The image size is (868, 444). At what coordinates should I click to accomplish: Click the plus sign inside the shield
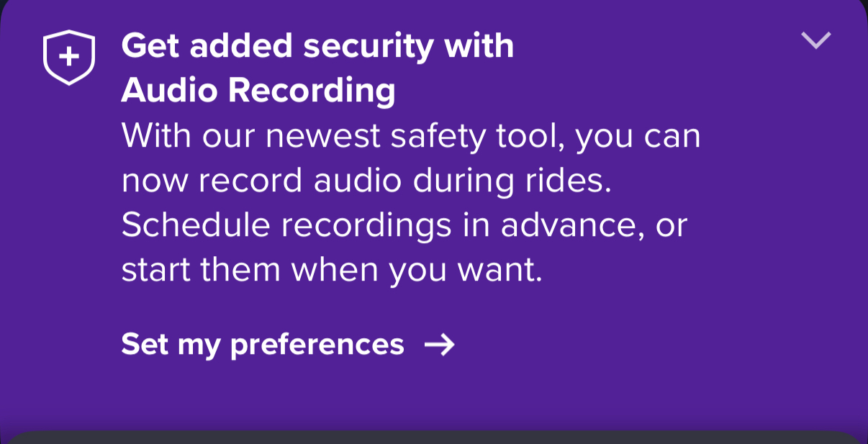[x=68, y=55]
